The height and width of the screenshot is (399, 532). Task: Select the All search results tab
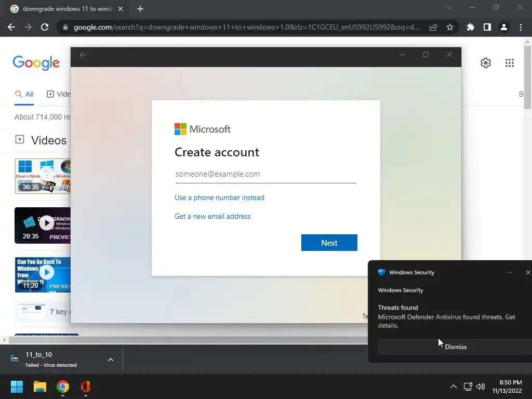24,95
